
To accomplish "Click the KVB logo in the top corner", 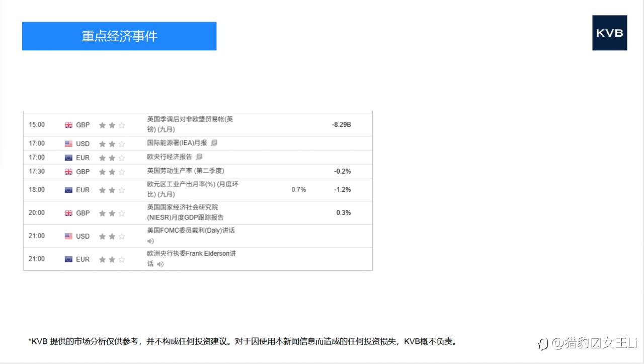I will pos(610,33).
